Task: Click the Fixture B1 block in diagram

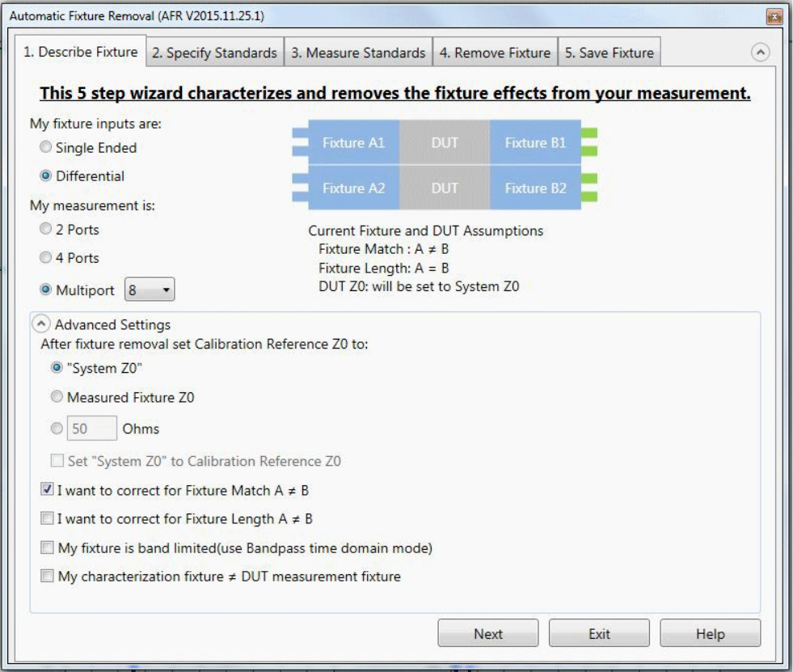Action: pos(535,142)
